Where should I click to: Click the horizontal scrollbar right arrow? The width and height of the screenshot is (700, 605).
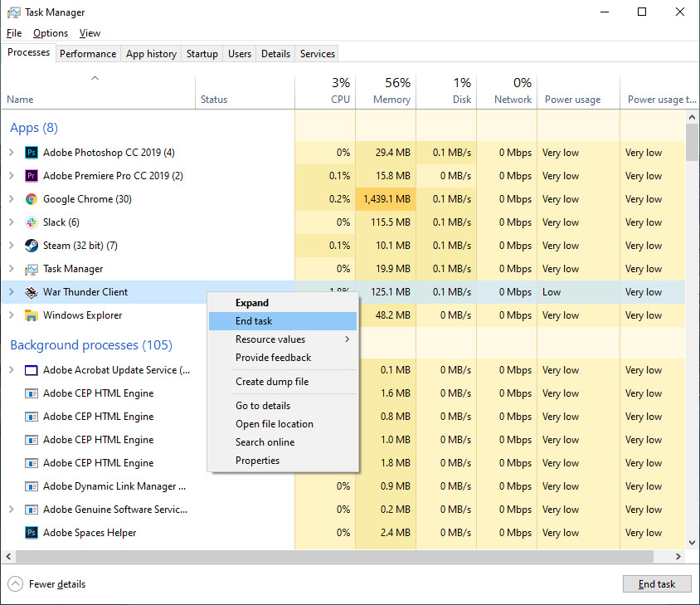tap(678, 556)
